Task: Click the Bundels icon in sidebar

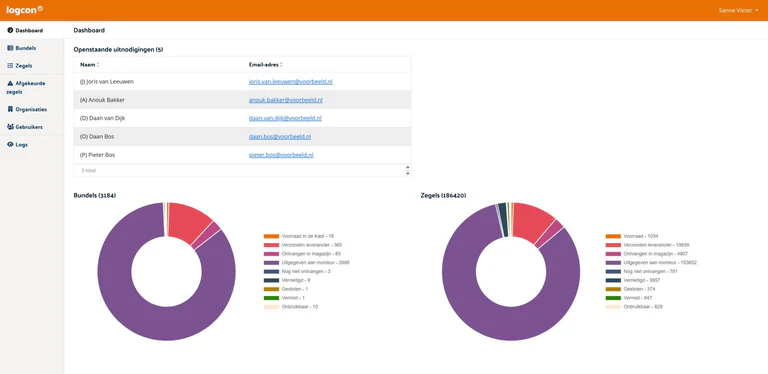Action: (x=10, y=48)
